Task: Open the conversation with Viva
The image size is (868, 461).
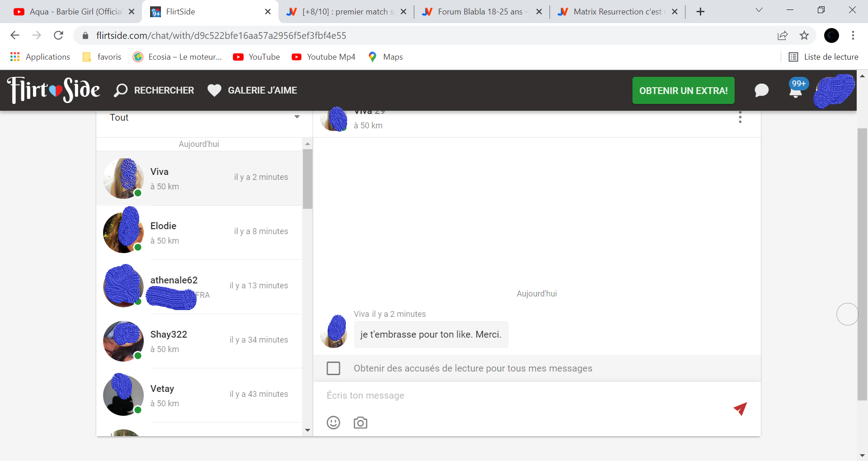Action: coord(199,179)
